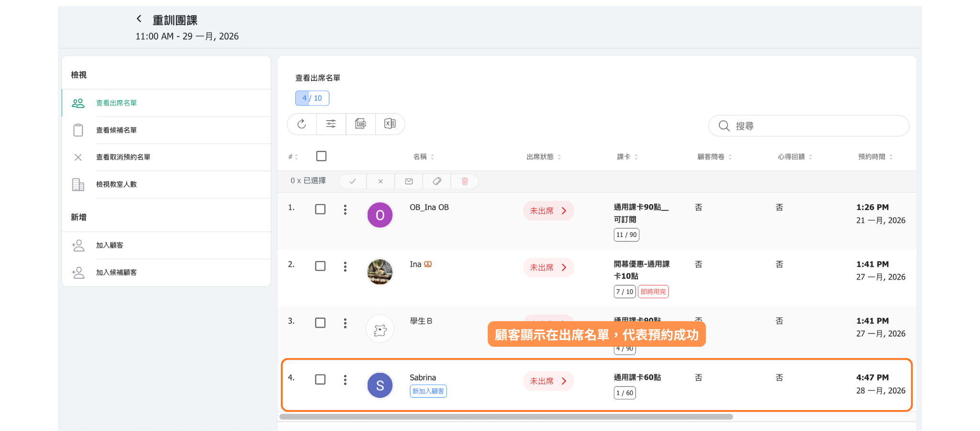Click 加入顧客 to add a customer

110,245
